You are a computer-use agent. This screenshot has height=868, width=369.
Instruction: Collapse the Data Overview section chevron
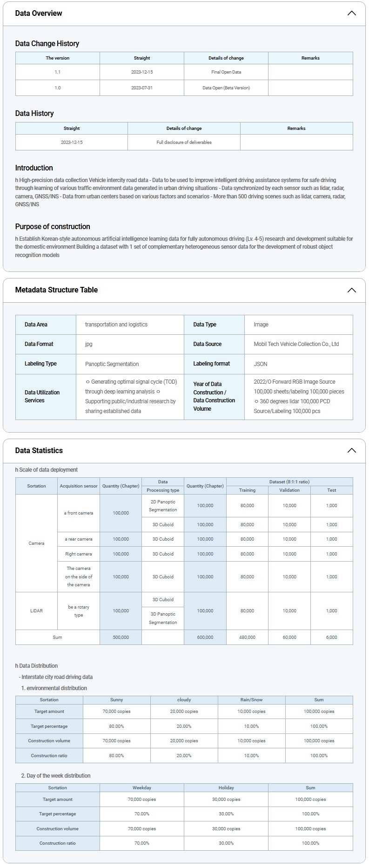[x=351, y=13]
